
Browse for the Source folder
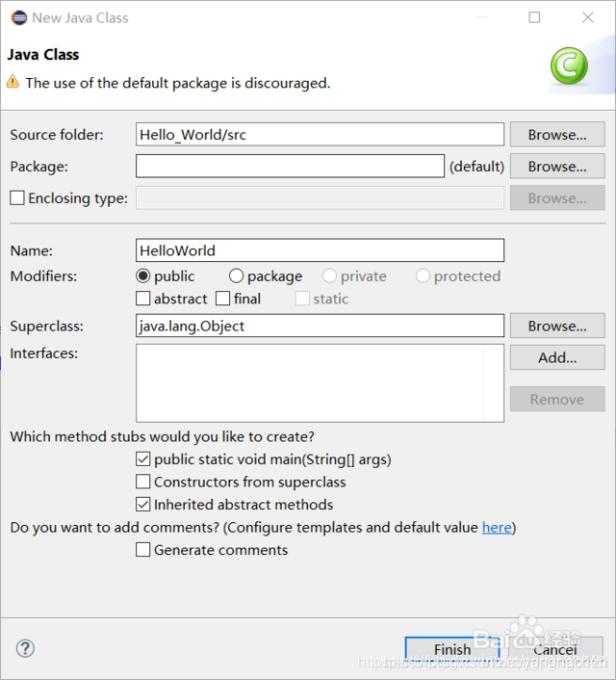pyautogui.click(x=557, y=135)
